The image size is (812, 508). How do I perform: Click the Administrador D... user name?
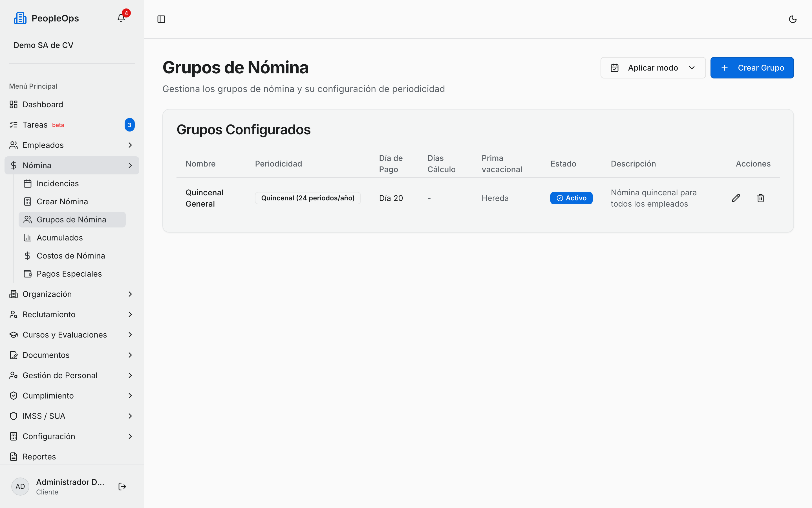coord(70,482)
